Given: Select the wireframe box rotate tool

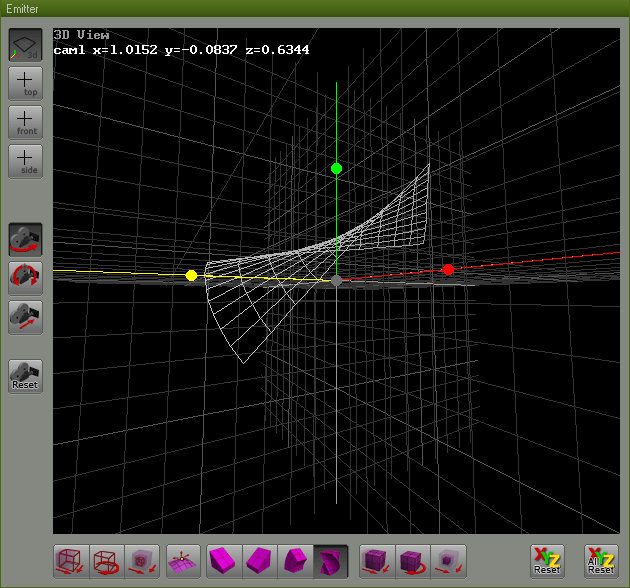Looking at the screenshot, I should pos(107,561).
